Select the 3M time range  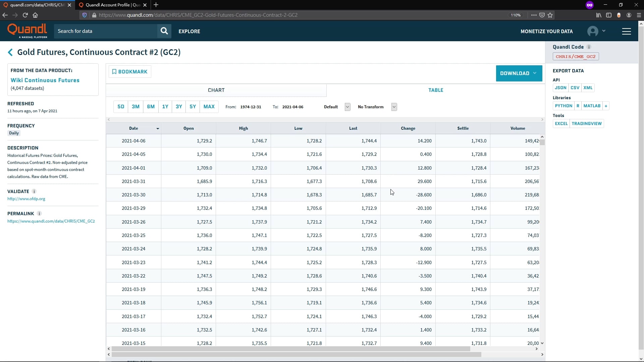(136, 107)
